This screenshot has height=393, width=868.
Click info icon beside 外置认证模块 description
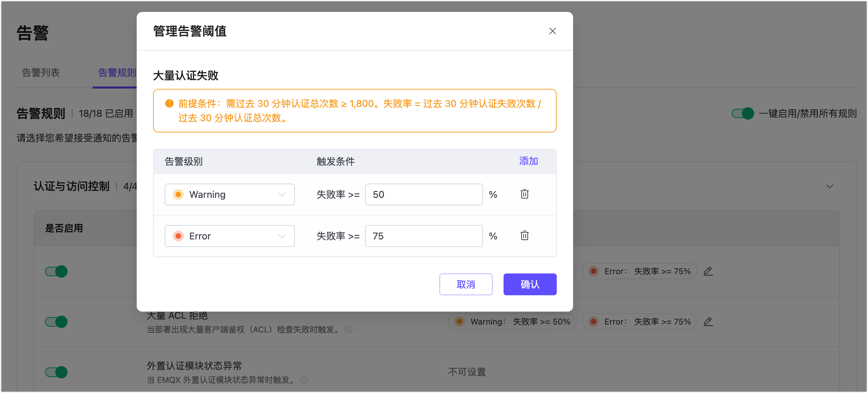click(304, 380)
